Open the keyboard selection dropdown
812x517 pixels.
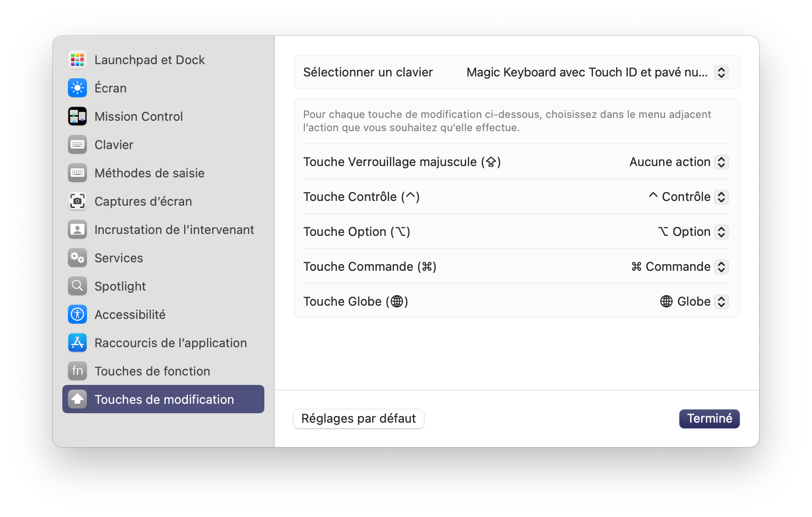click(597, 72)
